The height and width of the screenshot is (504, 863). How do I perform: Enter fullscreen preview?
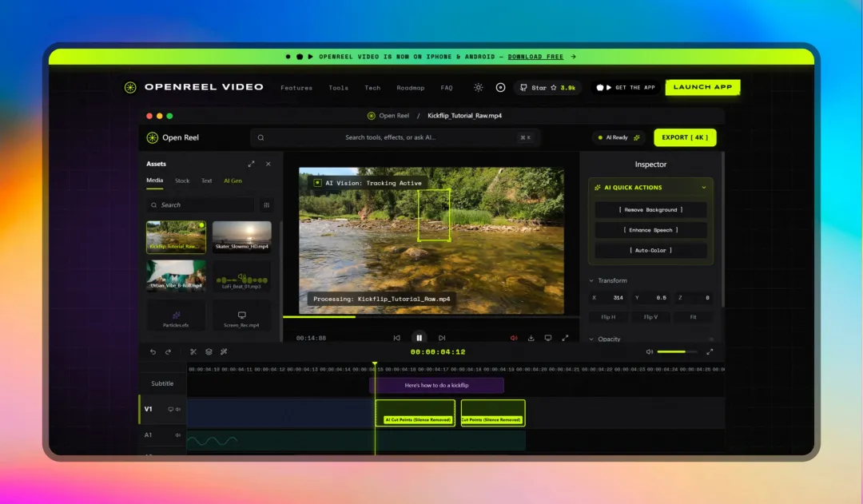click(x=565, y=338)
